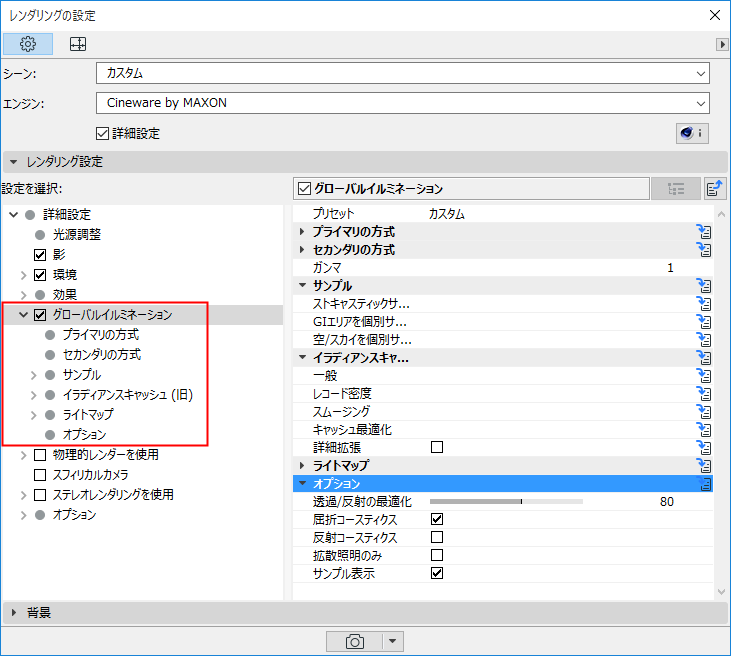Expand the サンプル tree node
The width and height of the screenshot is (731, 656).
[34, 375]
